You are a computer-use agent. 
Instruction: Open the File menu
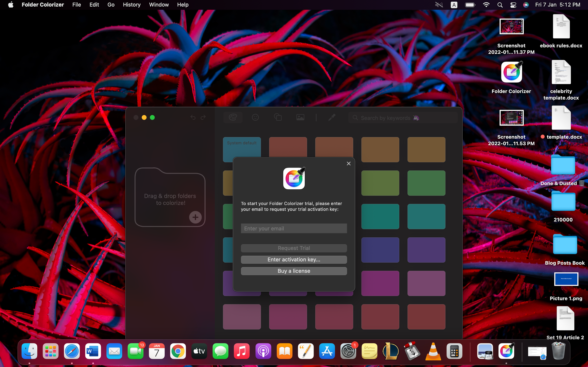coord(76,5)
